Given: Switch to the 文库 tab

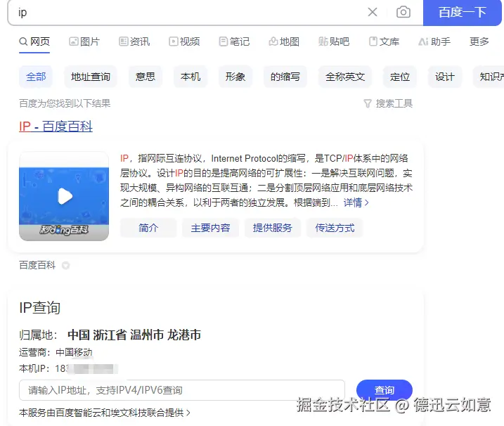Looking at the screenshot, I should (384, 41).
